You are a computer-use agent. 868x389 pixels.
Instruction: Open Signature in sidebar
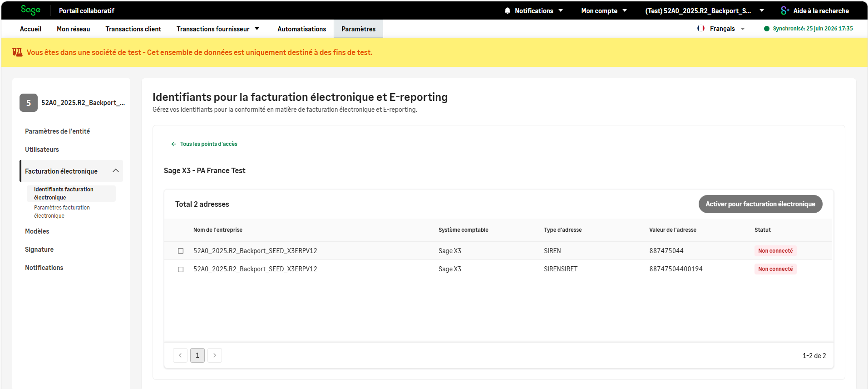39,249
